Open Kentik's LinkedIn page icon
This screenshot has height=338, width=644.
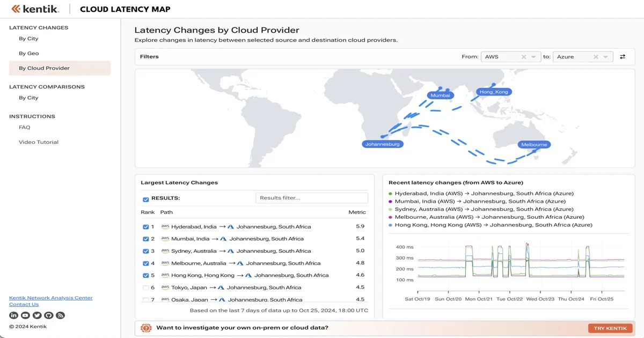13,315
